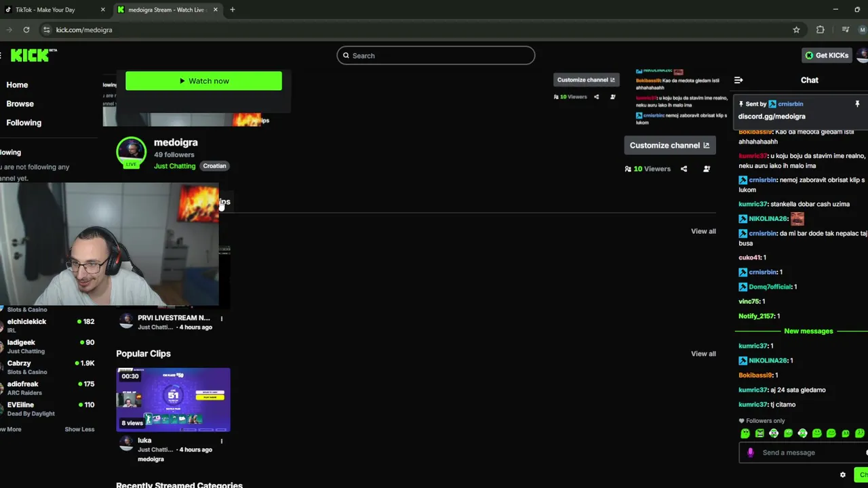
Task: Click the search magnifier icon
Action: (x=346, y=56)
